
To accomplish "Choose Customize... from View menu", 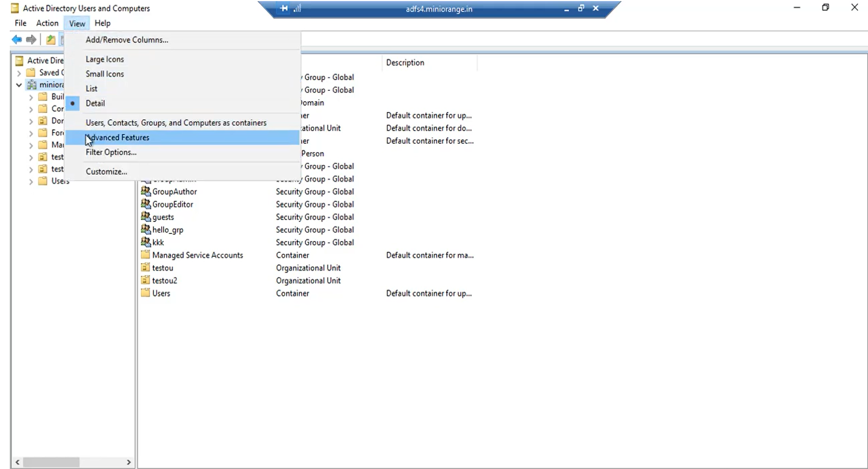I will pyautogui.click(x=182, y=171).
